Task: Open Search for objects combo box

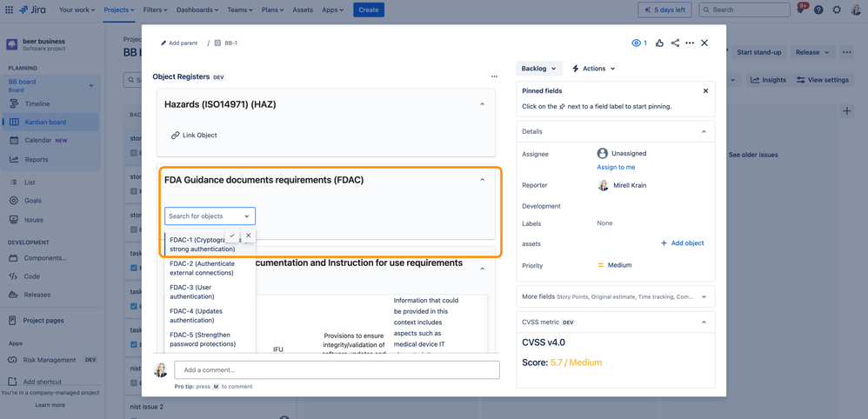Action: (x=210, y=216)
